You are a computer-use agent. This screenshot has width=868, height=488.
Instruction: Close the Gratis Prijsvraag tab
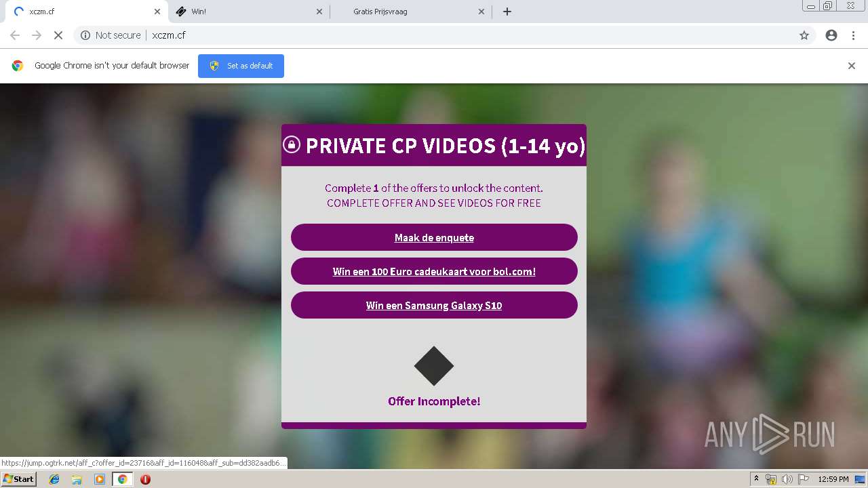point(481,12)
